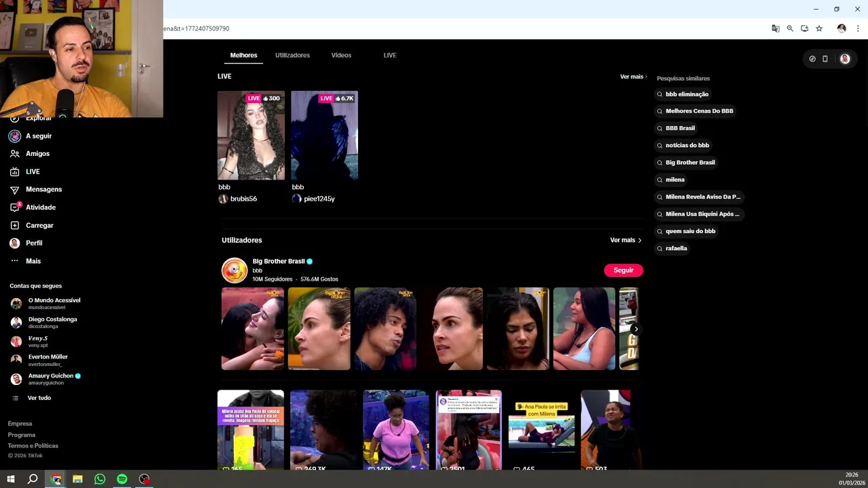Expand the Mais menu
Viewport: 868px width, 488px height.
[x=26, y=261]
